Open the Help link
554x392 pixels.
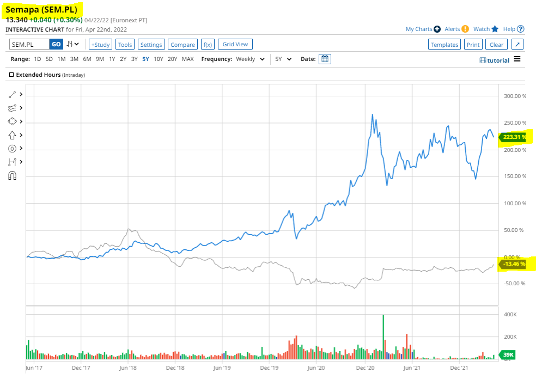(509, 29)
